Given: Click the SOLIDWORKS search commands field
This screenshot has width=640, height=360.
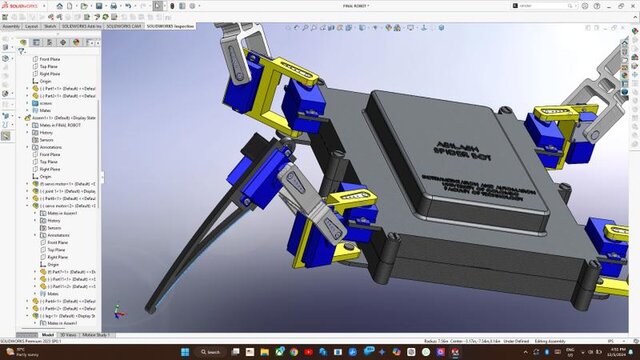Looking at the screenshot, I should pos(544,6).
